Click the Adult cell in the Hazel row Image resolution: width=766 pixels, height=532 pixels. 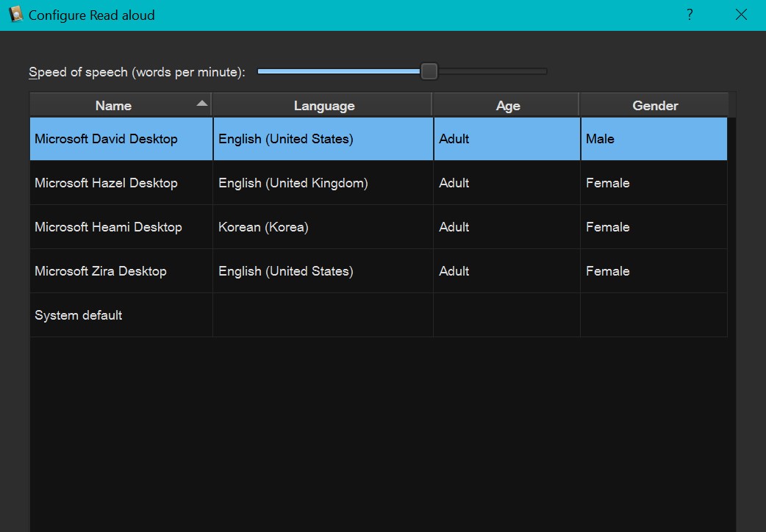coord(507,183)
